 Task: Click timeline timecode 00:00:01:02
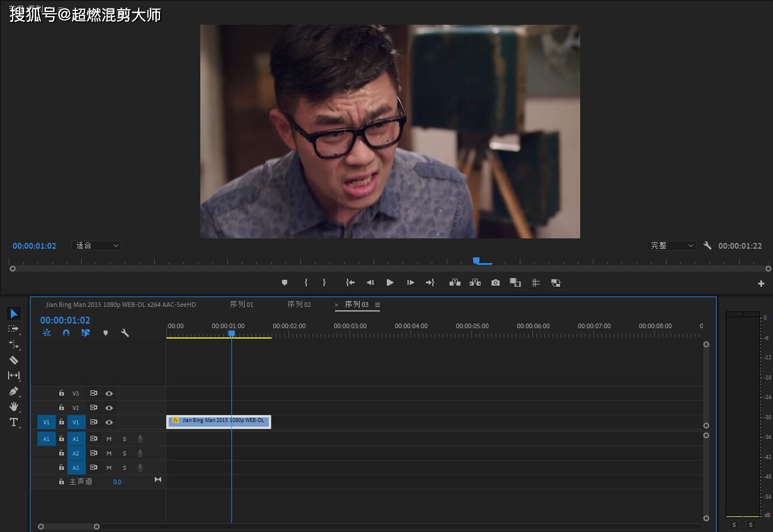click(x=65, y=320)
